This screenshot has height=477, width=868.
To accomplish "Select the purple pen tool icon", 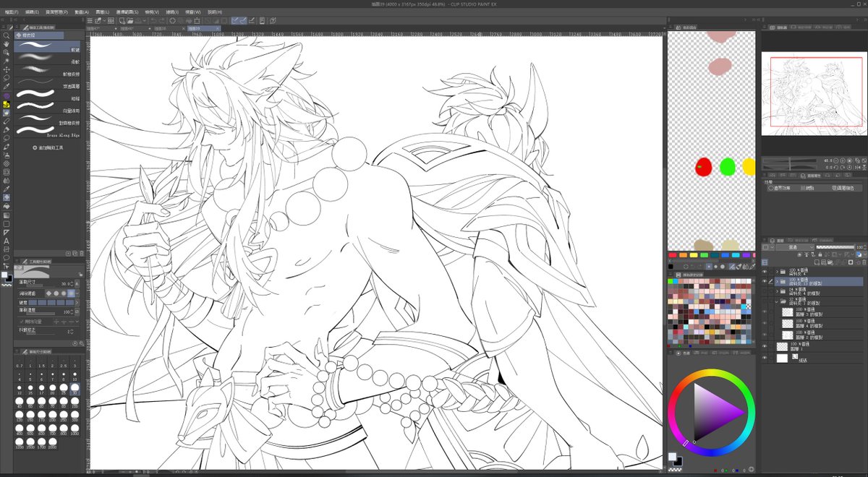I will click(6, 95).
